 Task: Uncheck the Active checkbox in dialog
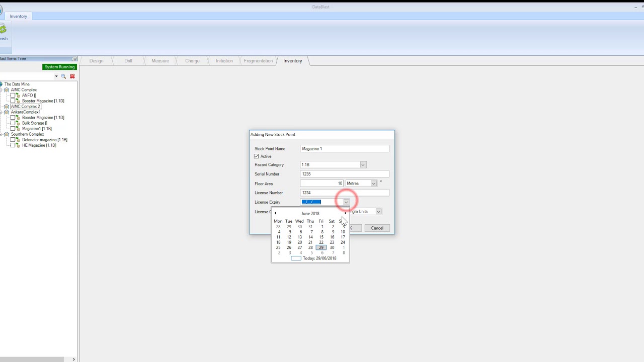click(x=257, y=156)
